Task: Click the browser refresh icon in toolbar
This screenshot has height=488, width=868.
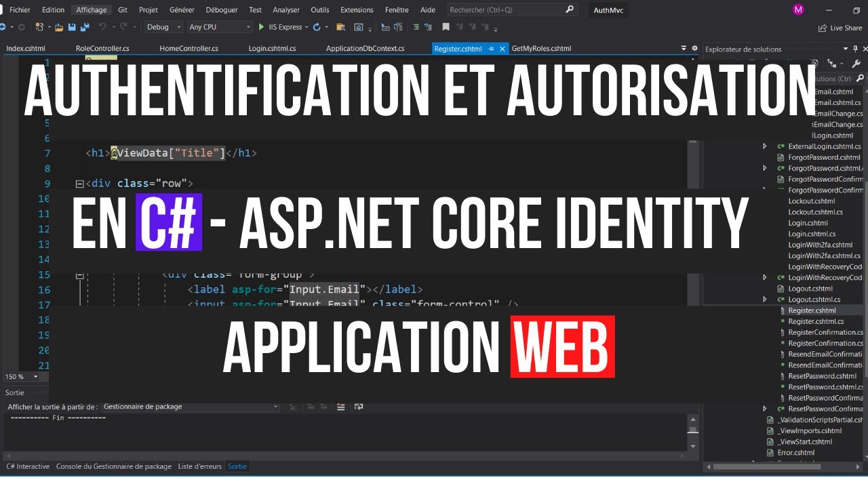Action: coord(317,27)
